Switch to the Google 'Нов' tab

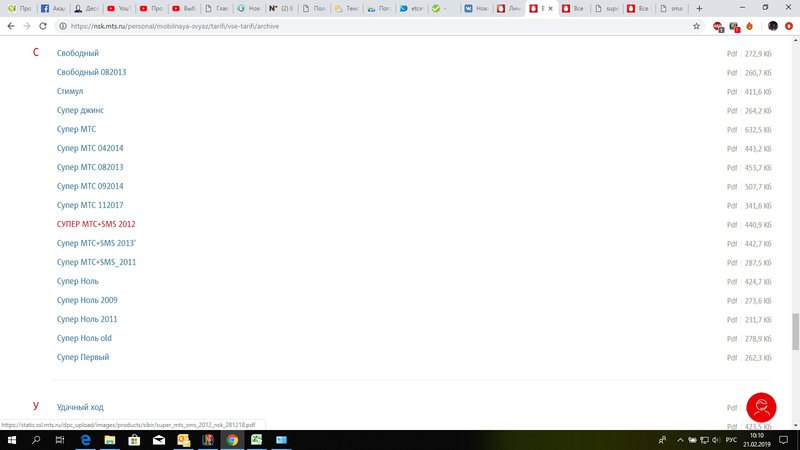249,8
